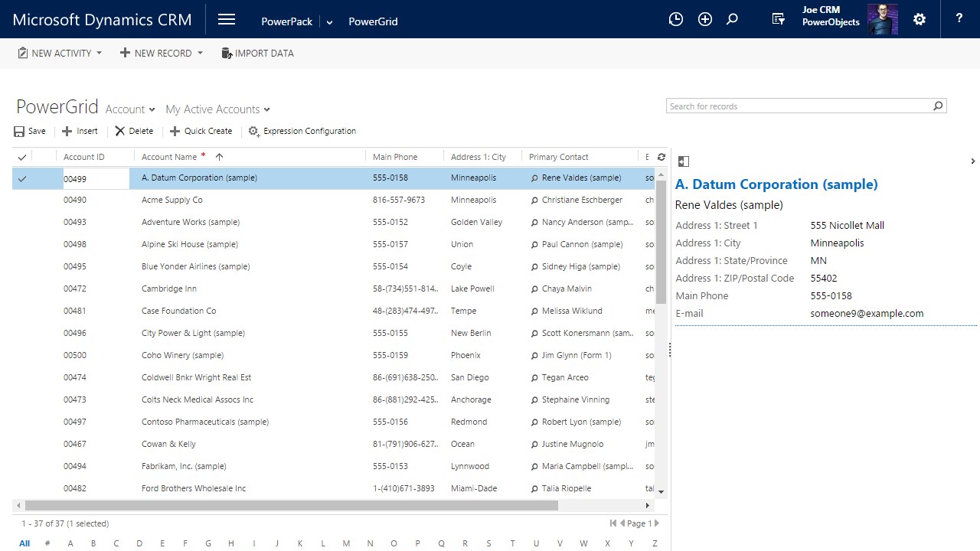Click Joe CRM user avatar
The width and height of the screenshot is (980, 551).
(x=882, y=19)
